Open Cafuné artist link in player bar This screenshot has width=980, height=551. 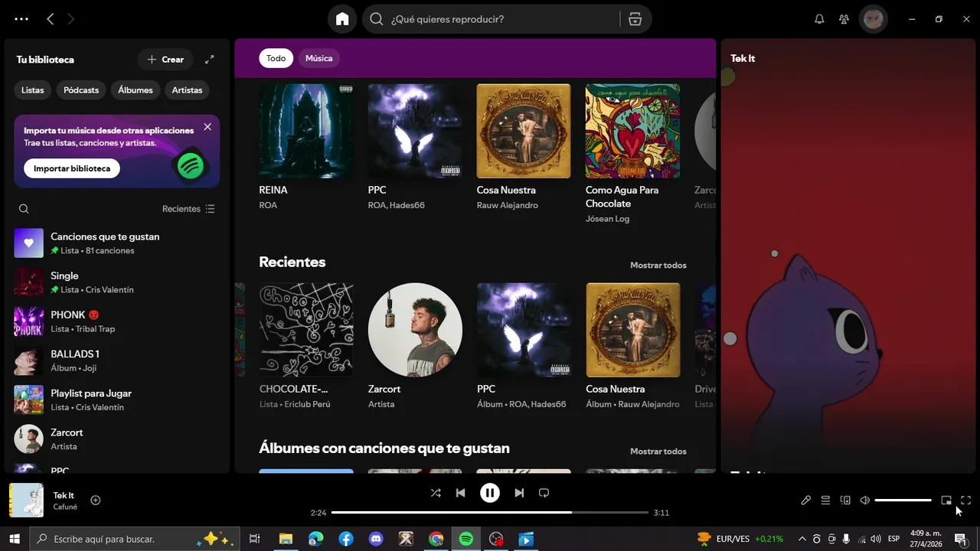point(66,507)
